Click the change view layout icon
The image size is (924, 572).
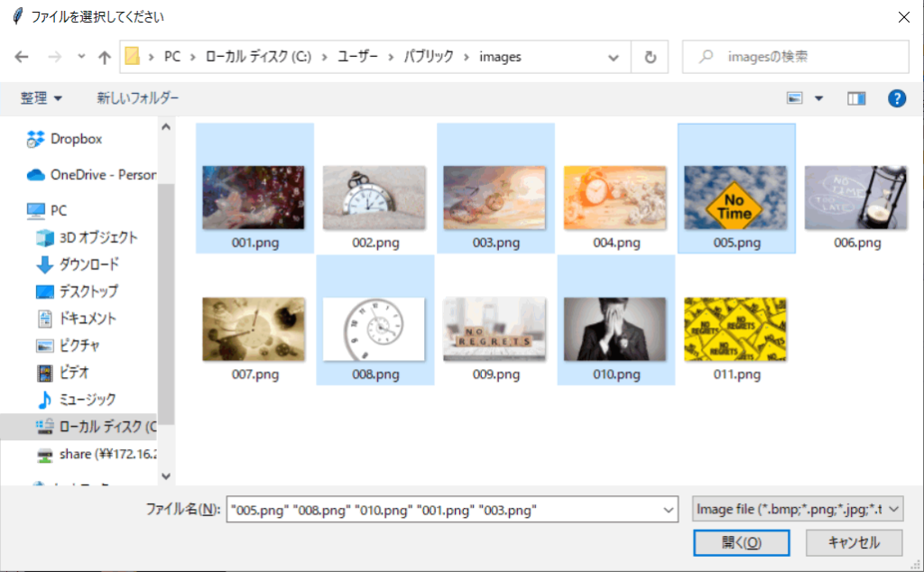click(795, 98)
